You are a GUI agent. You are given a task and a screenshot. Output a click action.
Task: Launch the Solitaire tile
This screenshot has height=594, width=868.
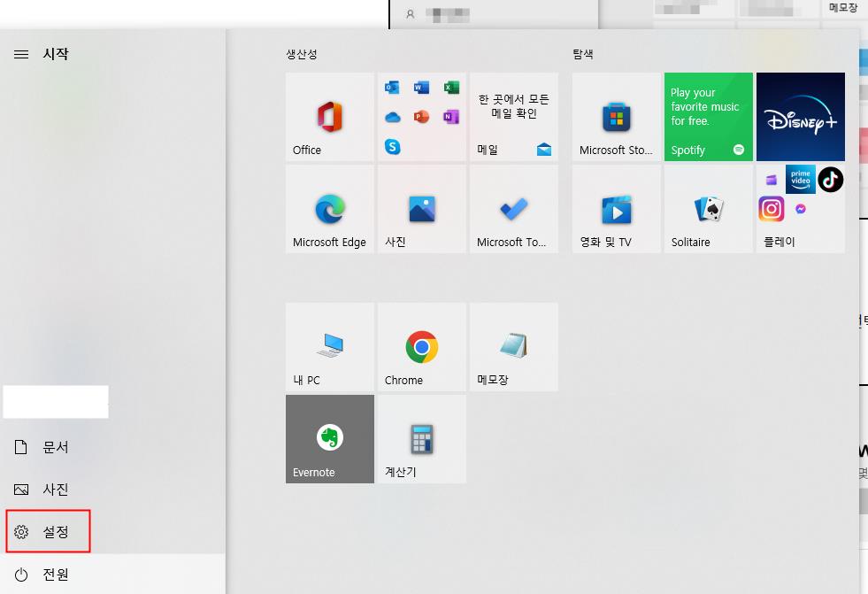(x=709, y=209)
